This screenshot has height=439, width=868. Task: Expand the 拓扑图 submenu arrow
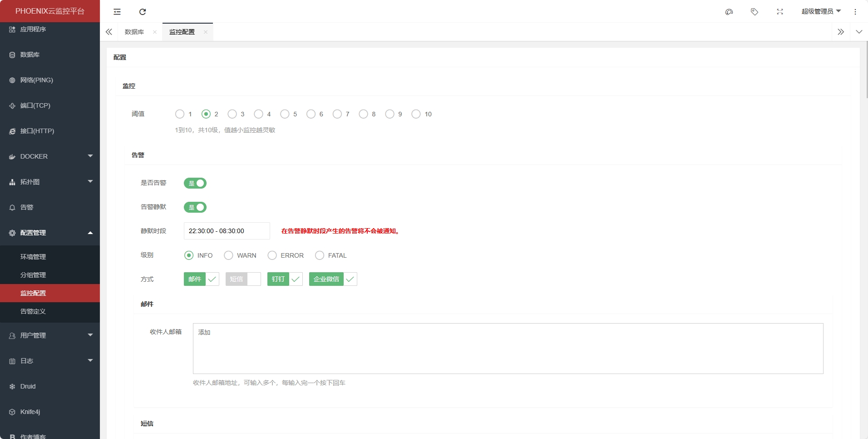[90, 181]
